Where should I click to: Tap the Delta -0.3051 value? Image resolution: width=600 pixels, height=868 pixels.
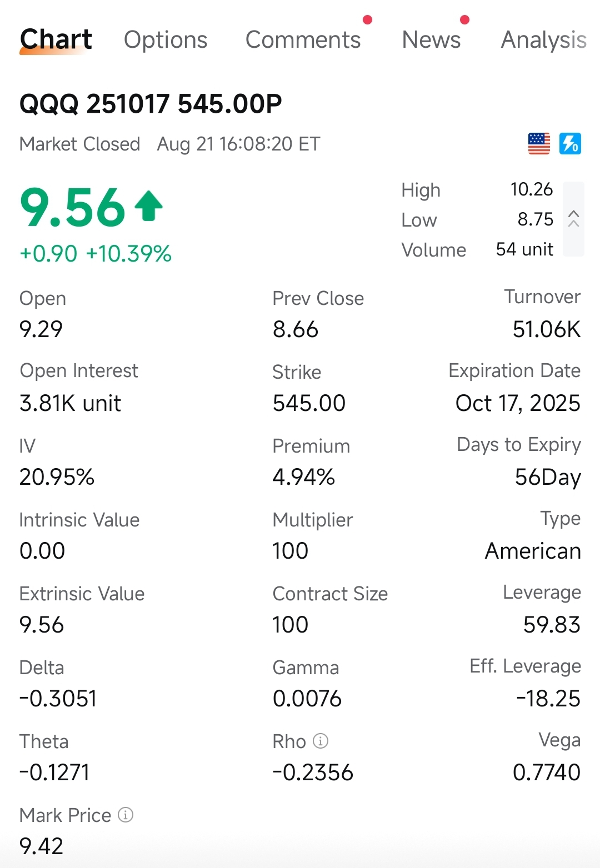point(58,699)
